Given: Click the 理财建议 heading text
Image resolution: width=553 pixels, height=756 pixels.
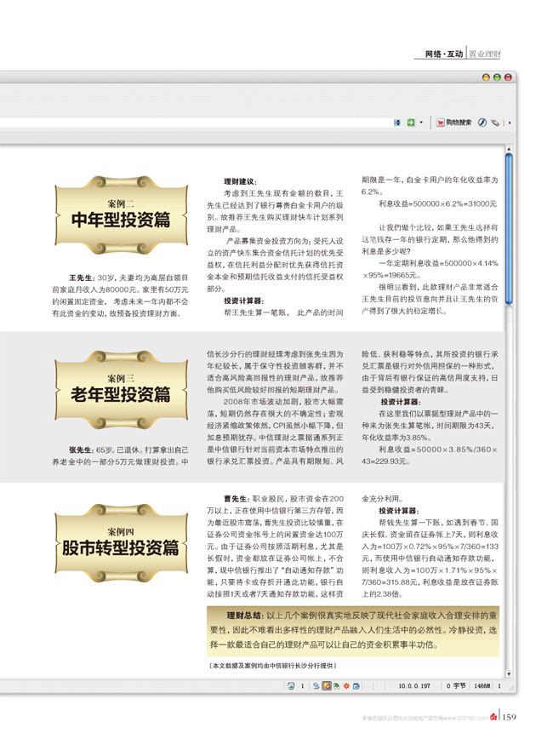Looking at the screenshot, I should (x=241, y=182).
